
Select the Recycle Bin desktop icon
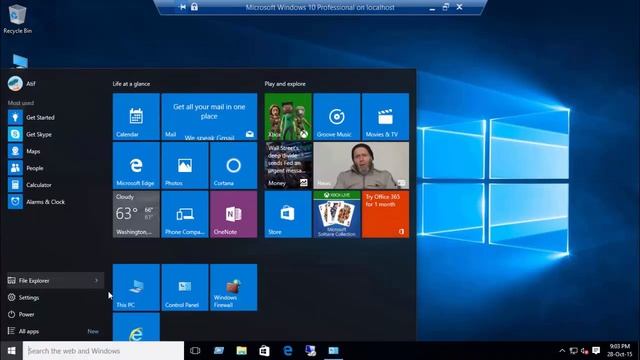pos(17,19)
